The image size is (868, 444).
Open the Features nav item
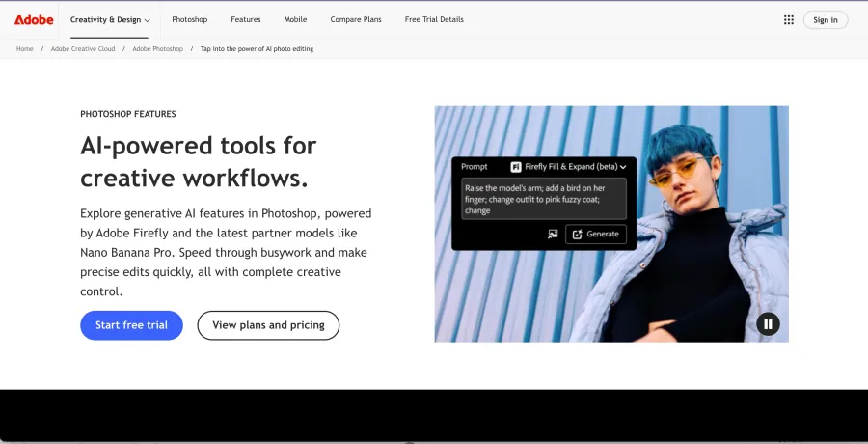point(246,19)
